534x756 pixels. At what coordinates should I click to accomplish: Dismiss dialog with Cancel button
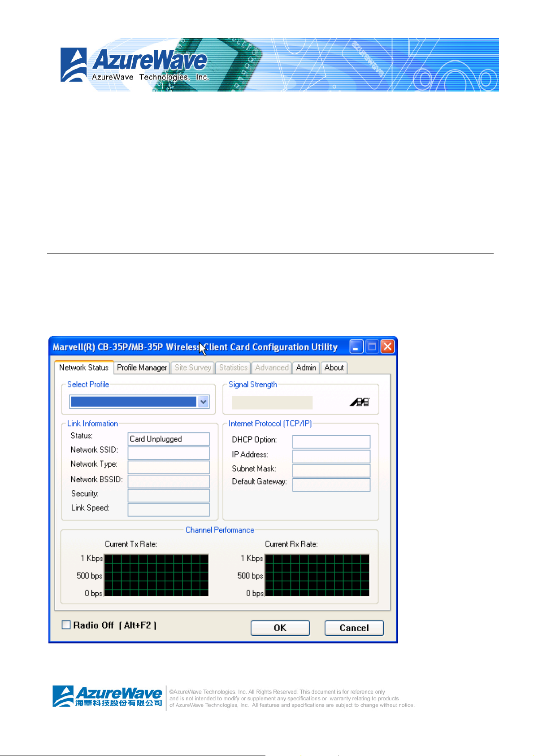(x=354, y=628)
